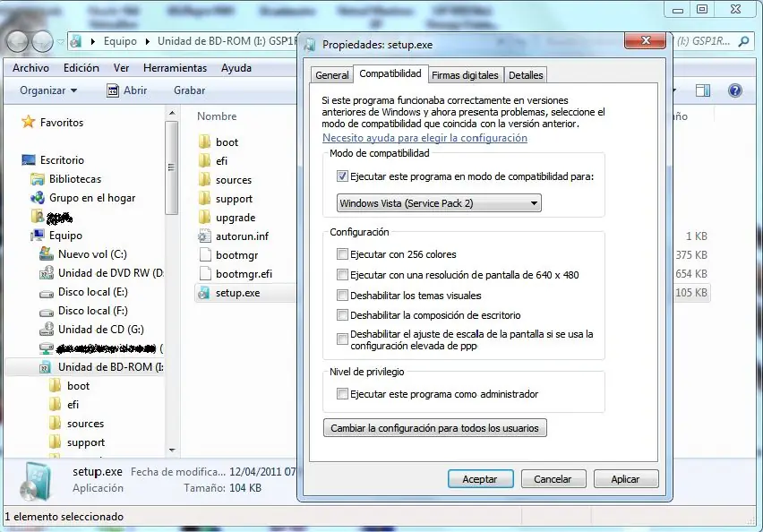The image size is (763, 532).
Task: Select the sources subfolder under BD-ROM tree
Action: [85, 424]
